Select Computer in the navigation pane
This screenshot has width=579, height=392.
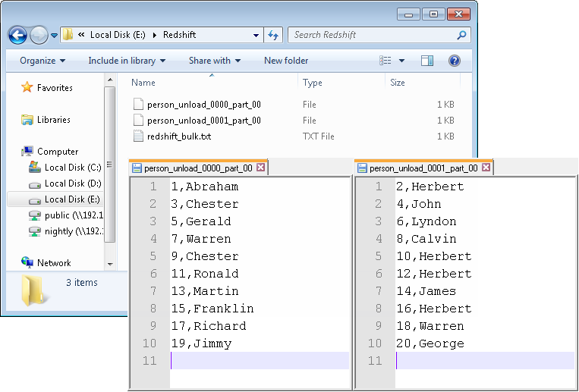point(58,152)
